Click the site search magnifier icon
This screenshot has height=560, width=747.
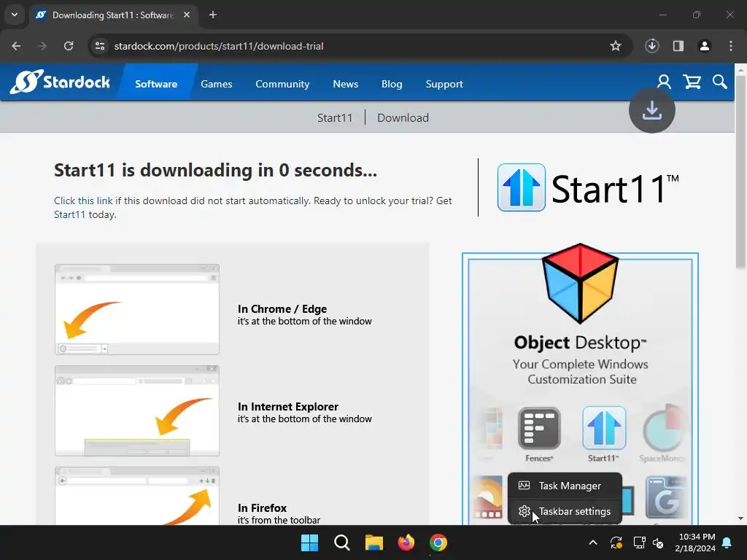click(x=719, y=82)
